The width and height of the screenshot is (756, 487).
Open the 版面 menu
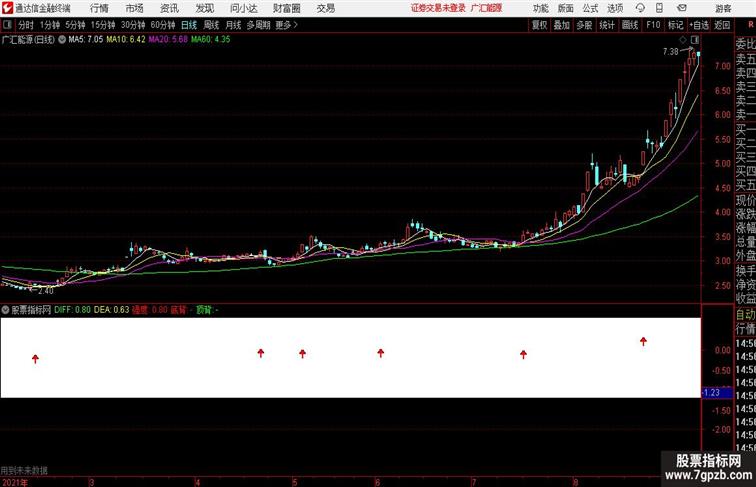pos(565,8)
